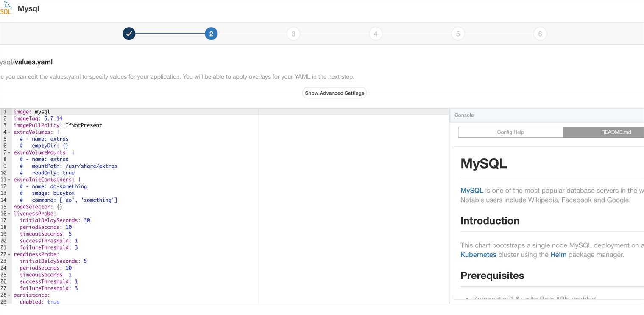Click Show Advanced Settings button
The width and height of the screenshot is (644, 315).
(335, 93)
